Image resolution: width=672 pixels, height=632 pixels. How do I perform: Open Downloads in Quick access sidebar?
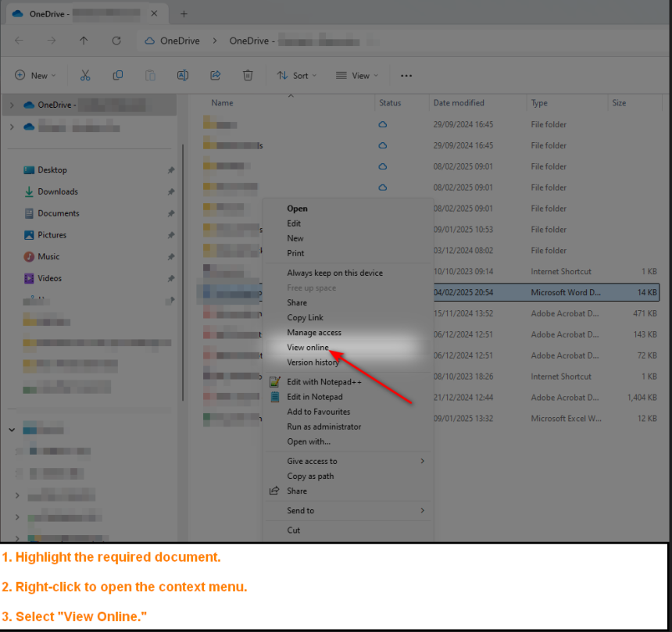click(x=58, y=191)
